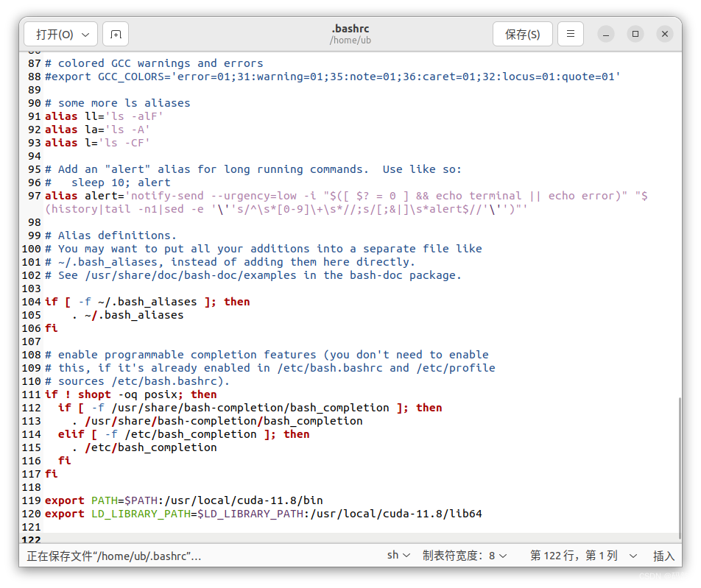Click the ". /etc/bash_completion" source line

144,447
